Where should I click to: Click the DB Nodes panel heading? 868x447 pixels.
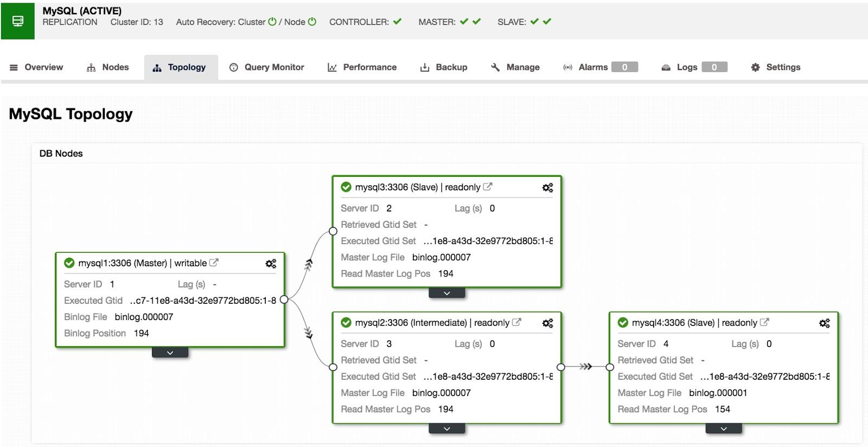coord(61,154)
